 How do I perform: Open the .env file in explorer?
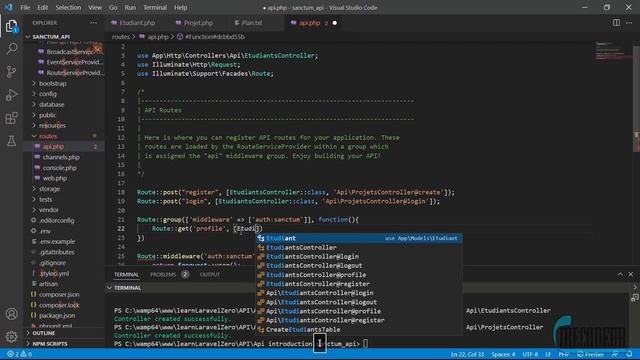click(64, 231)
